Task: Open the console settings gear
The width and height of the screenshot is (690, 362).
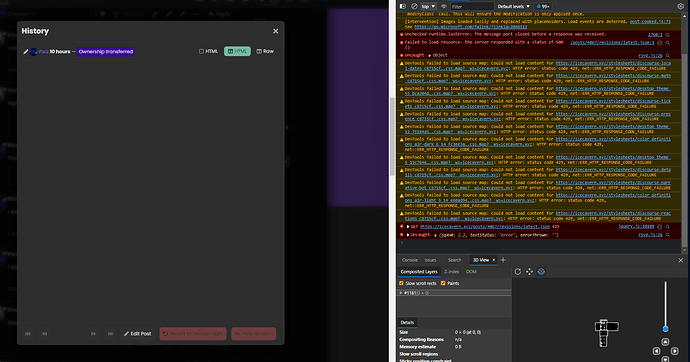Action: (x=681, y=6)
